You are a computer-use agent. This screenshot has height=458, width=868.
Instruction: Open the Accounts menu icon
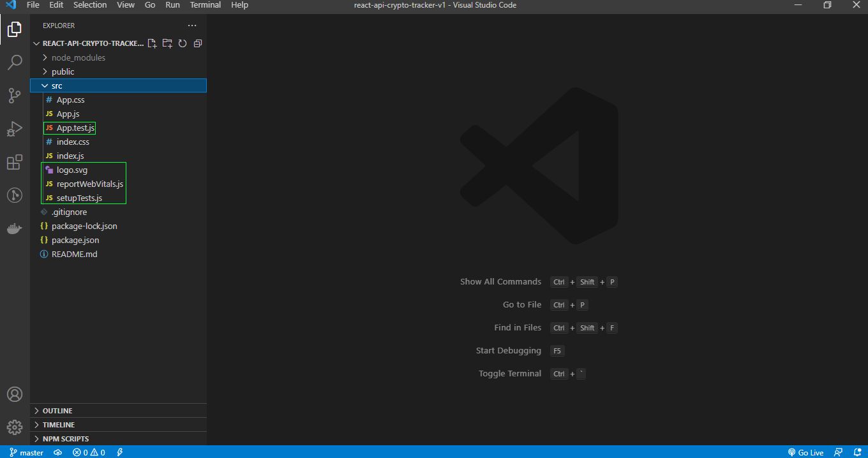click(14, 394)
